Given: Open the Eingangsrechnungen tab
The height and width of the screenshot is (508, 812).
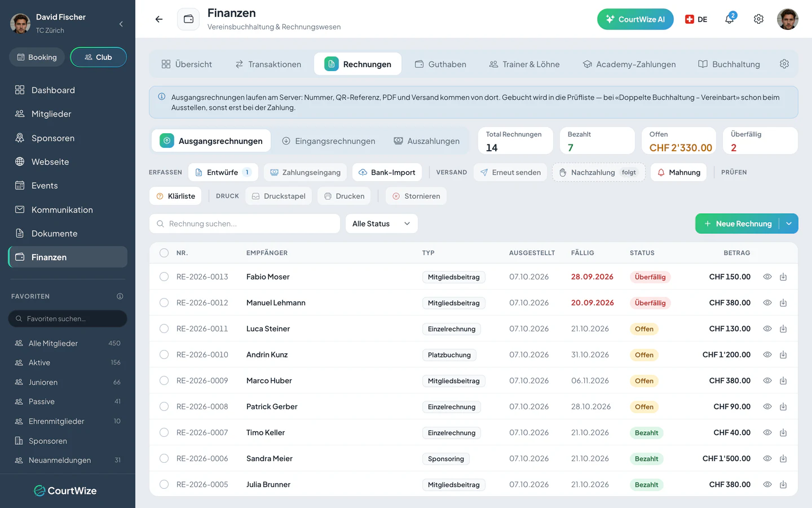Looking at the screenshot, I should (x=329, y=141).
